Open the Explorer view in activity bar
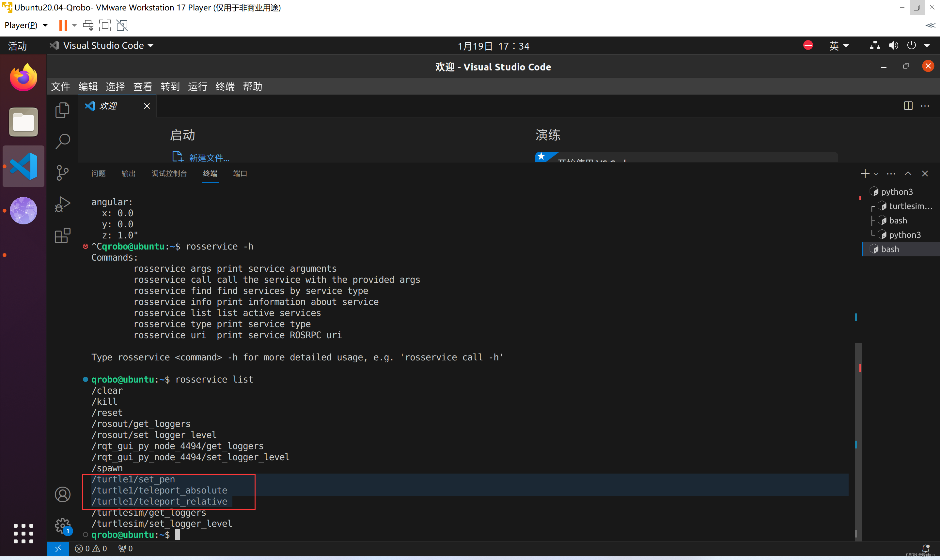The height and width of the screenshot is (560, 940). point(63,110)
